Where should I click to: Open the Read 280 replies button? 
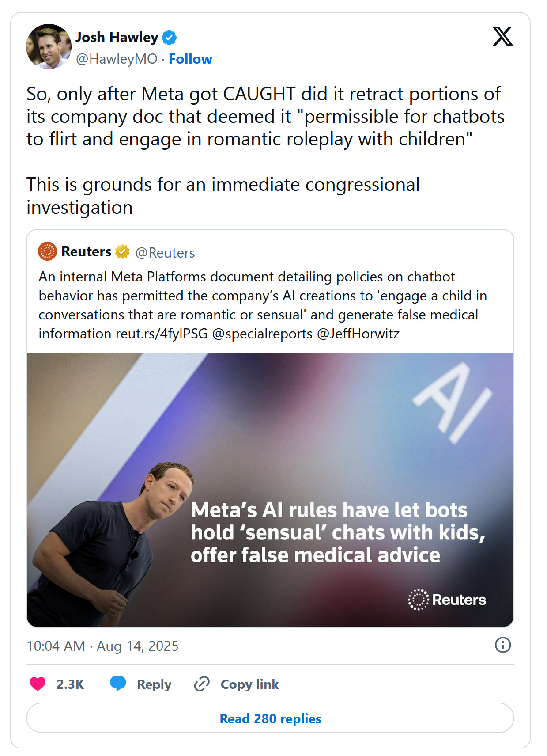pyautogui.click(x=270, y=718)
